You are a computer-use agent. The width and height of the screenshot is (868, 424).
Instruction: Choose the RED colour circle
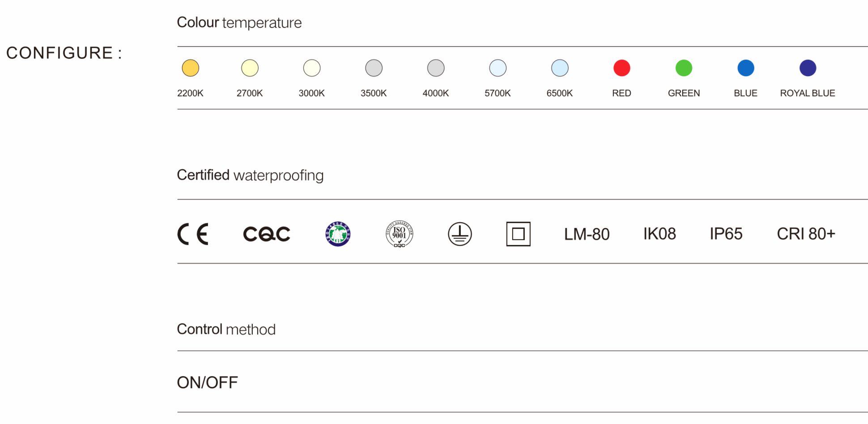(x=621, y=68)
